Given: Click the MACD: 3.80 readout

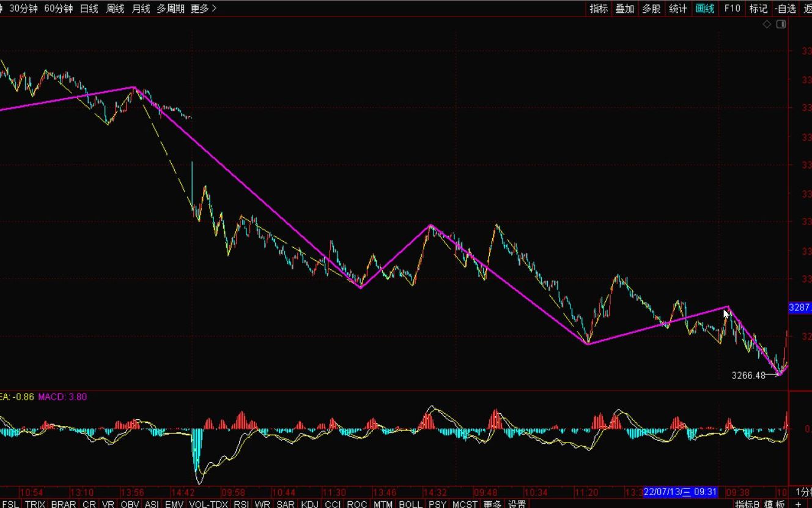Looking at the screenshot, I should (x=62, y=397).
